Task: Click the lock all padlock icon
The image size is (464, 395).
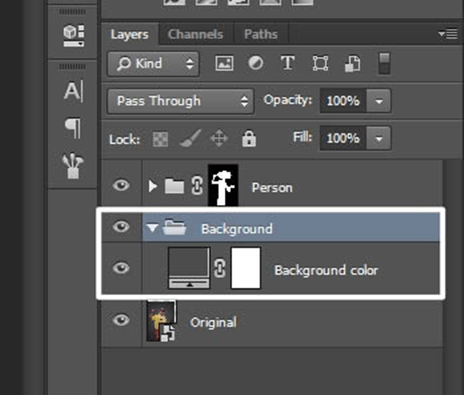Action: (x=249, y=139)
